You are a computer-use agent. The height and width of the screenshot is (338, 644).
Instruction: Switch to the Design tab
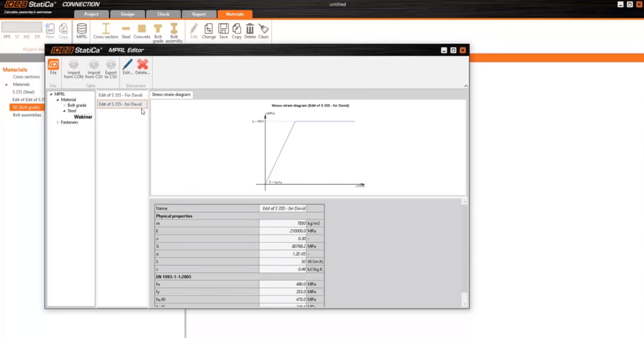pos(128,14)
